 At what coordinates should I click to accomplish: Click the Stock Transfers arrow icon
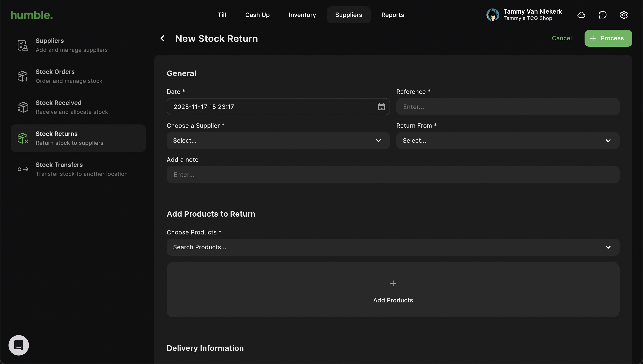(23, 169)
